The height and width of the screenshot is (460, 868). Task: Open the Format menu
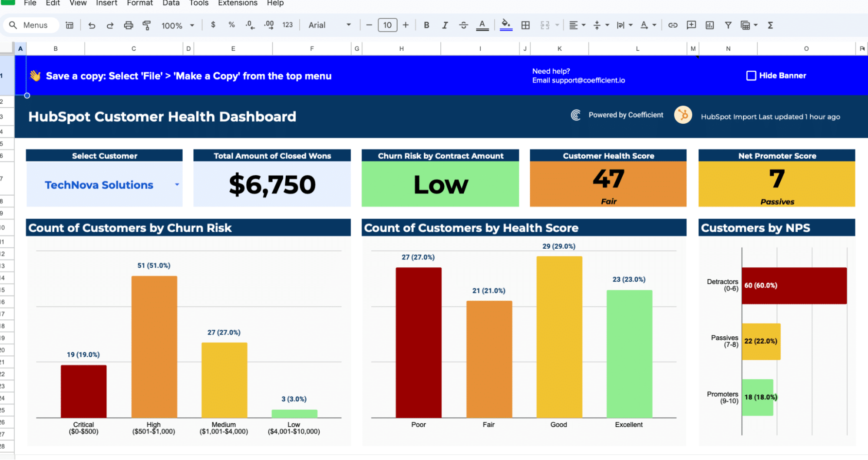(x=140, y=3)
